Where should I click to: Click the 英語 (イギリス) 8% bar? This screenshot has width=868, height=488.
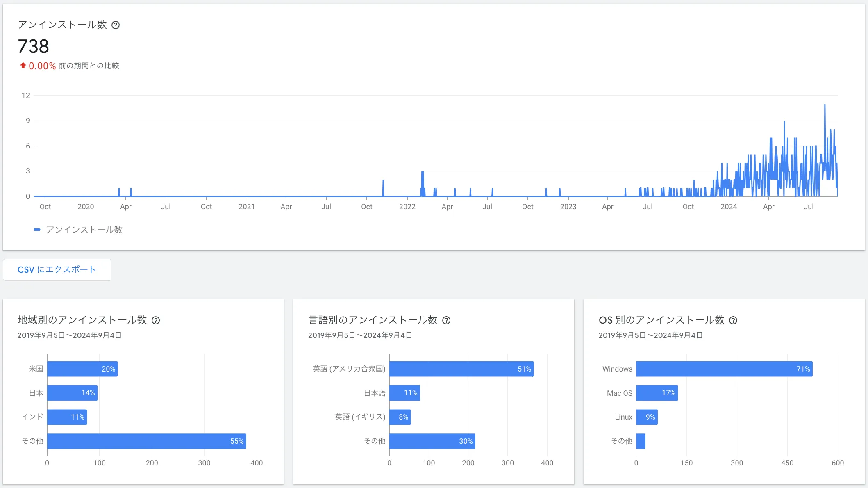click(x=400, y=417)
